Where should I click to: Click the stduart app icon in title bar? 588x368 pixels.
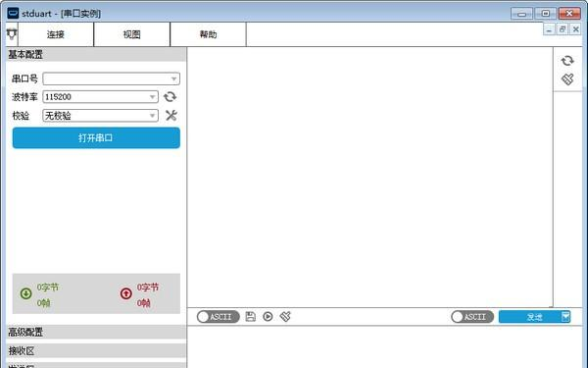(x=13, y=13)
